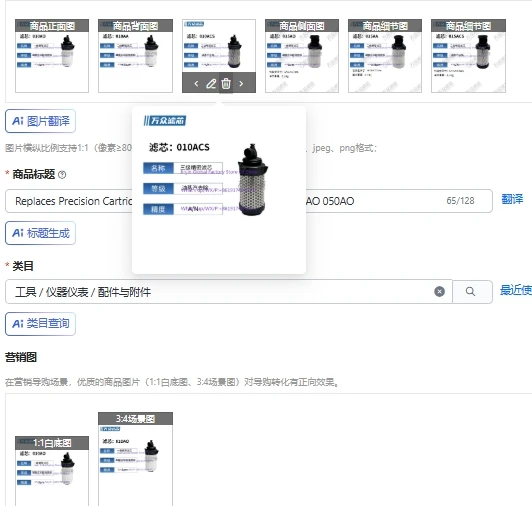The image size is (532, 506).
Task: Select the 商品侧面图 thumbnail
Action: tap(302, 56)
